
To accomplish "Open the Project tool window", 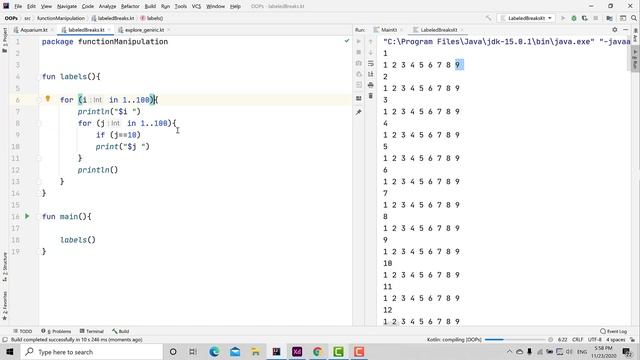I will click(x=4, y=40).
